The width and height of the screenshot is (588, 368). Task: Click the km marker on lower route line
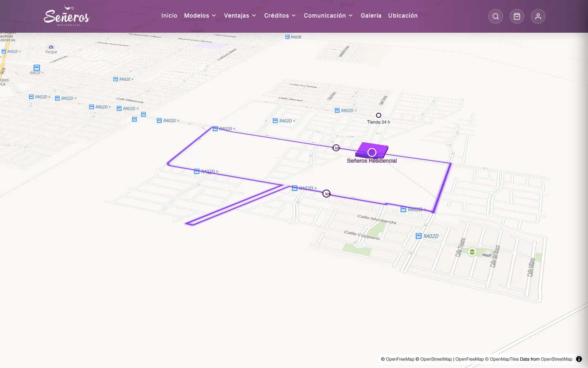coord(326,193)
